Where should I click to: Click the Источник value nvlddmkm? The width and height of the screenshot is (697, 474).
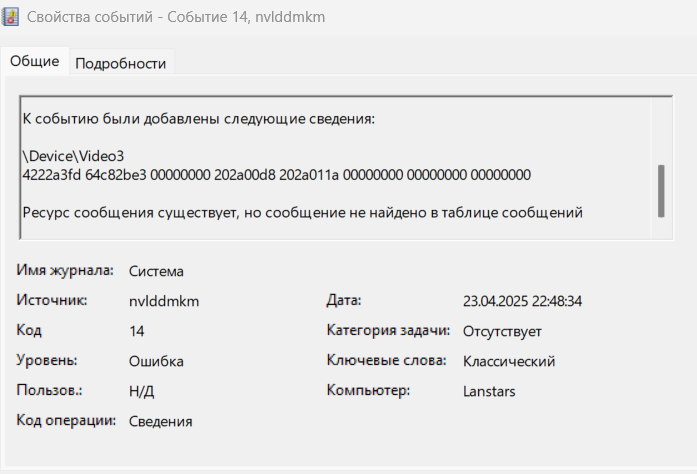(164, 301)
